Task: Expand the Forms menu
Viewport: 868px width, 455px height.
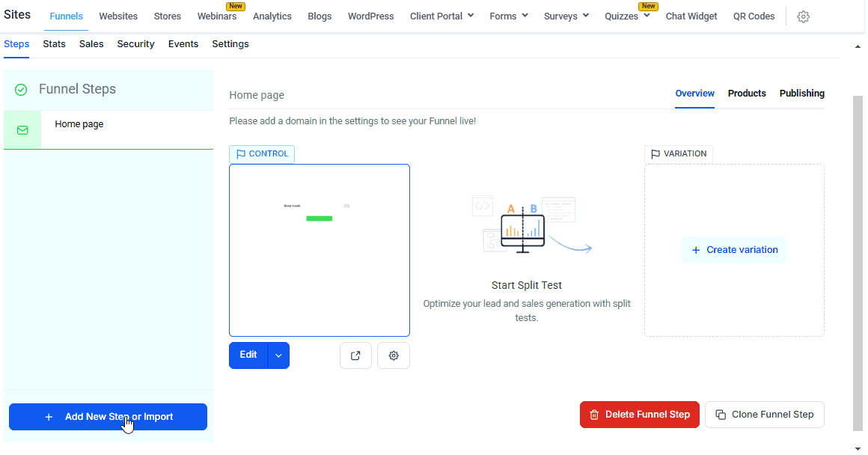Action: pos(509,16)
